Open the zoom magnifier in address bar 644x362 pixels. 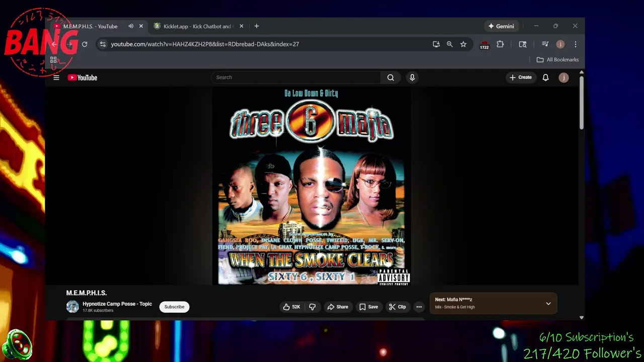(450, 44)
